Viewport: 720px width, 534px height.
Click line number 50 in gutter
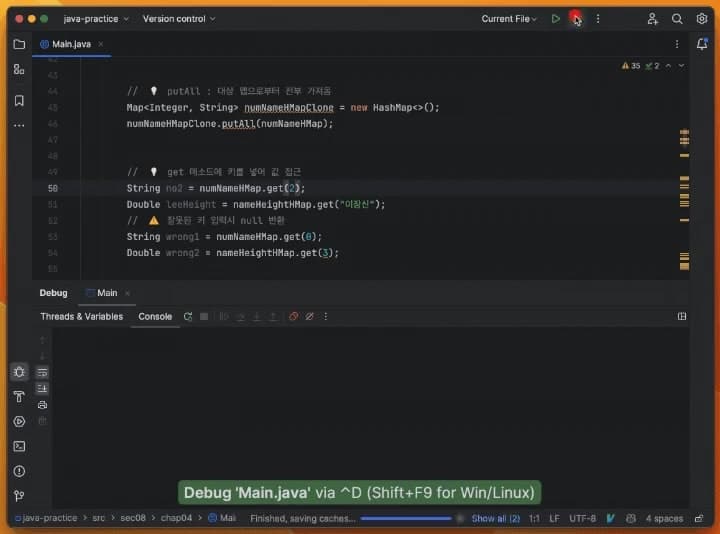53,188
